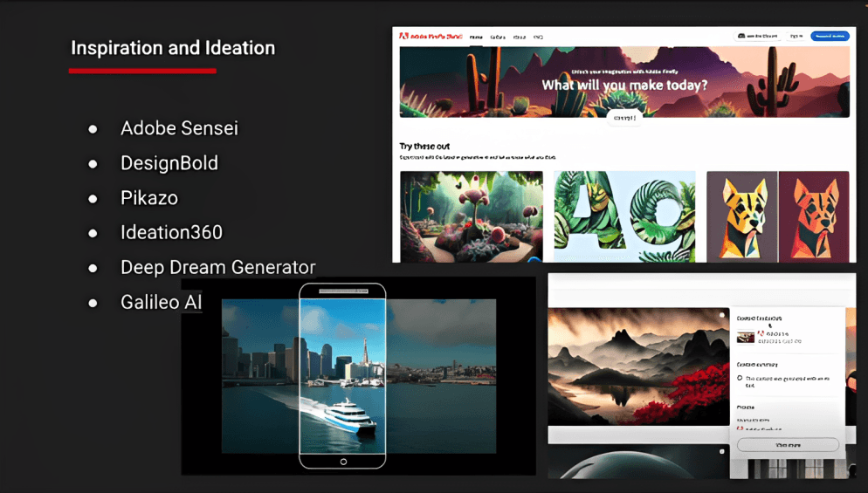
Task: Select the 'Galileo AI' bullet text
Action: point(161,302)
